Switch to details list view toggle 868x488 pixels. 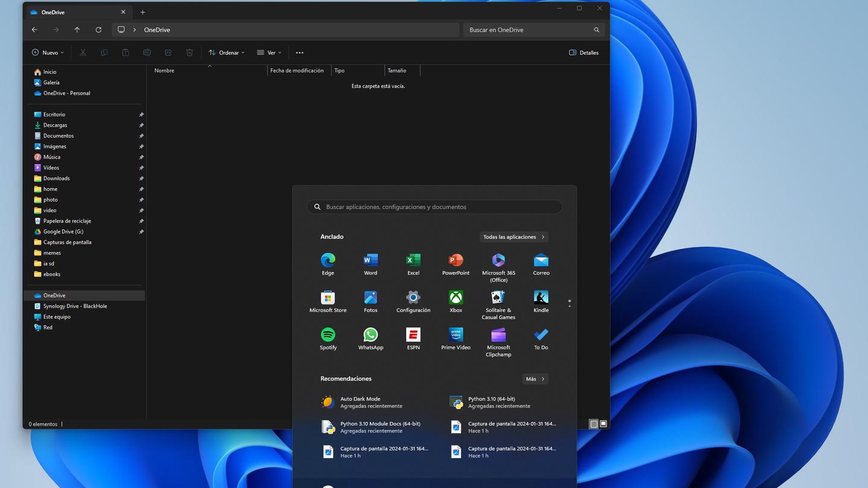(594, 424)
